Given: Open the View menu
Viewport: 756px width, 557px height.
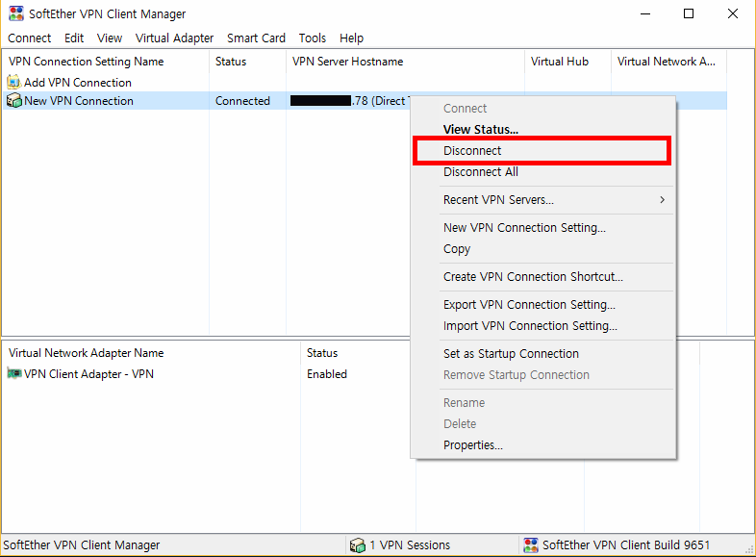Looking at the screenshot, I should [110, 38].
